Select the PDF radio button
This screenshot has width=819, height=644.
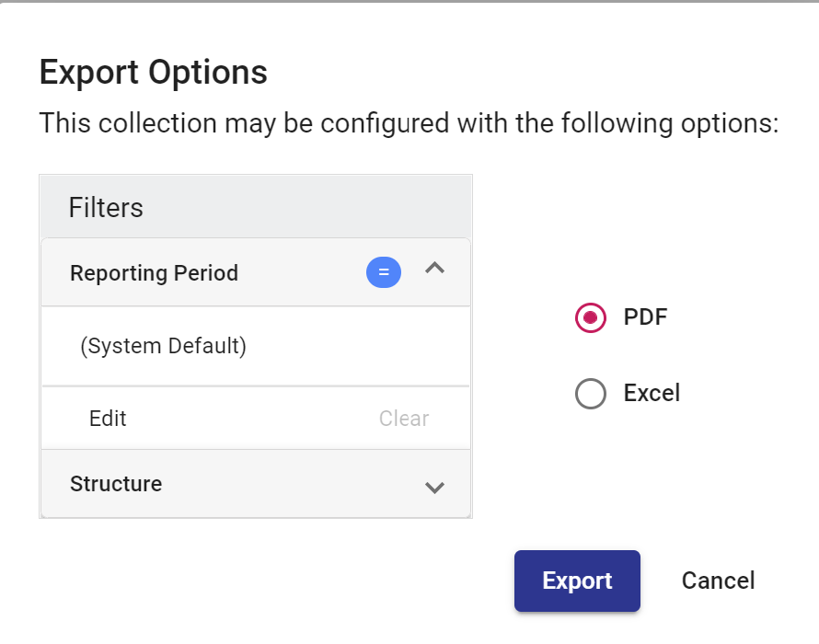(x=590, y=318)
